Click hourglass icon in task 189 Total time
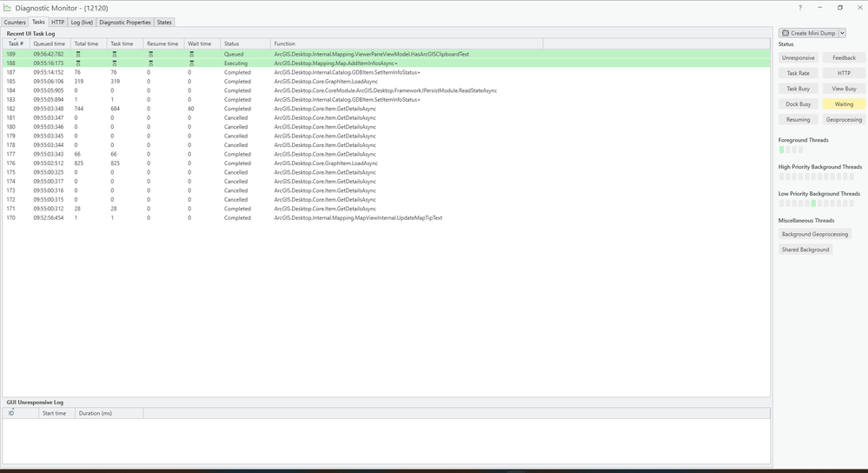The height and width of the screenshot is (473, 868). pyautogui.click(x=78, y=54)
